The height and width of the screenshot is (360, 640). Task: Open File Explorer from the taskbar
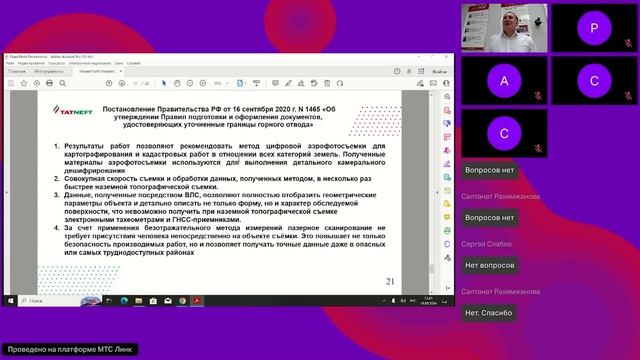(x=139, y=301)
